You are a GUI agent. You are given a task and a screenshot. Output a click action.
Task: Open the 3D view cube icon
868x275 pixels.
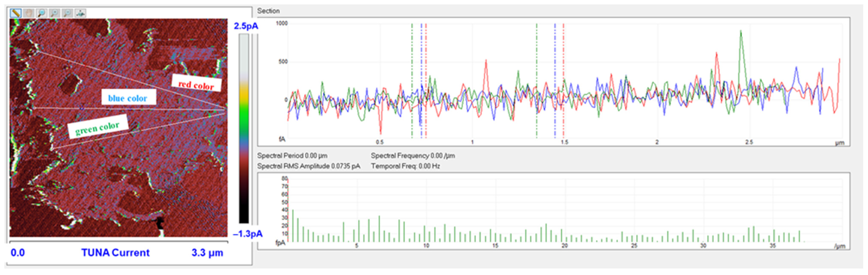point(80,13)
